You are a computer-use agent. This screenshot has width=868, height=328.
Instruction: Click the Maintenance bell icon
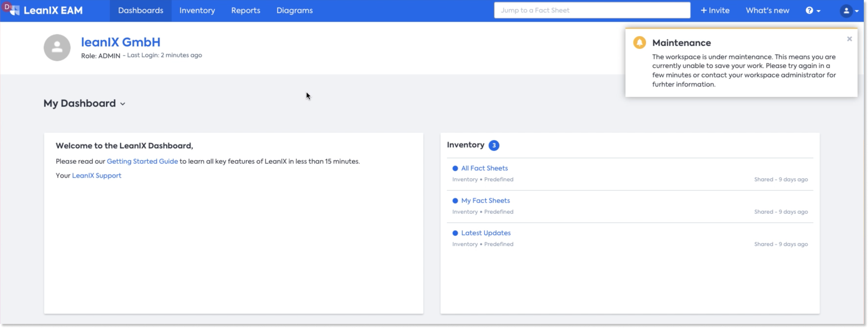[x=639, y=42]
